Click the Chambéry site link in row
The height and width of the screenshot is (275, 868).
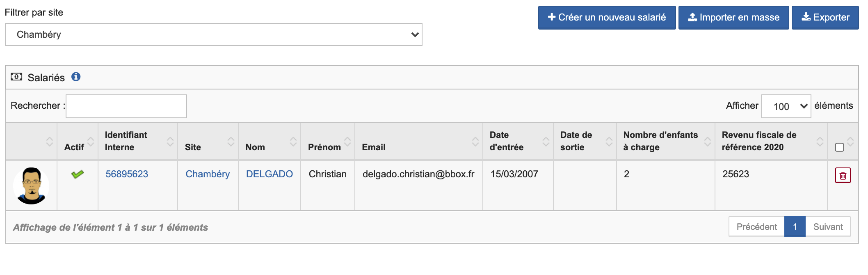click(x=208, y=174)
